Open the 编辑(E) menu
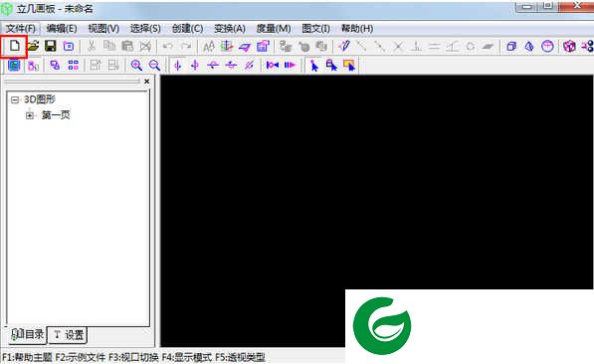The image size is (594, 364). (x=62, y=29)
